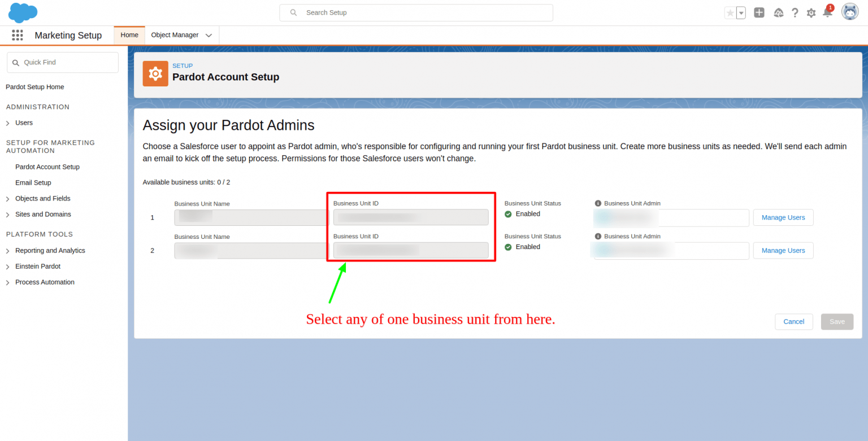Click the Enabled status check in row 2

tap(508, 247)
